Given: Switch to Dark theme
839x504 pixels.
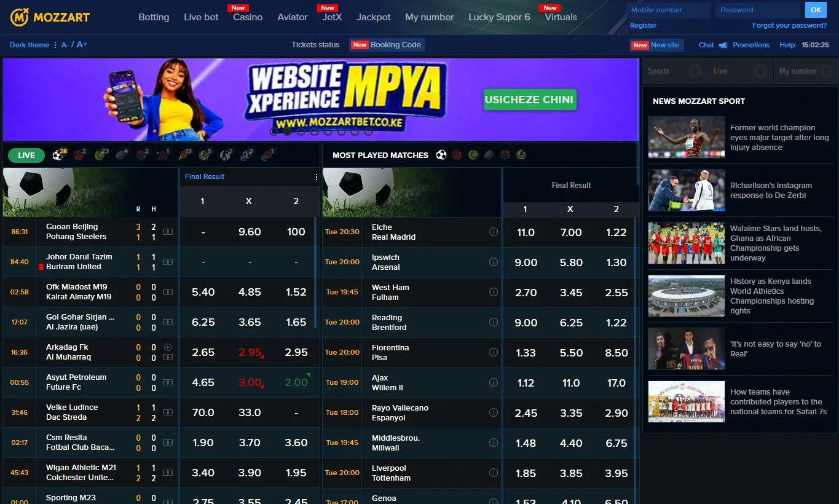Looking at the screenshot, I should [x=30, y=45].
